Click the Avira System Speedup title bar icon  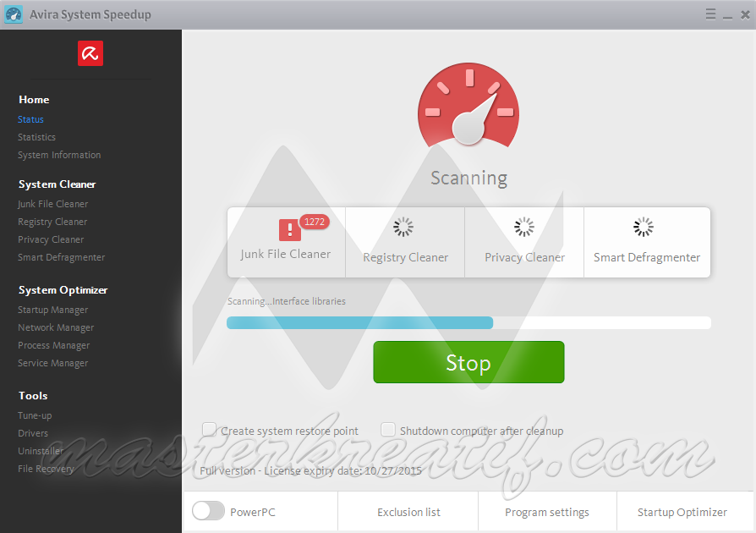coord(14,14)
